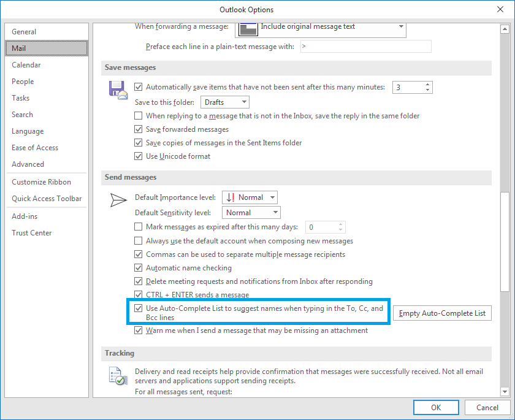The height and width of the screenshot is (420, 515).
Task: Click the Save messages floppy disk icon
Action: pos(118,90)
